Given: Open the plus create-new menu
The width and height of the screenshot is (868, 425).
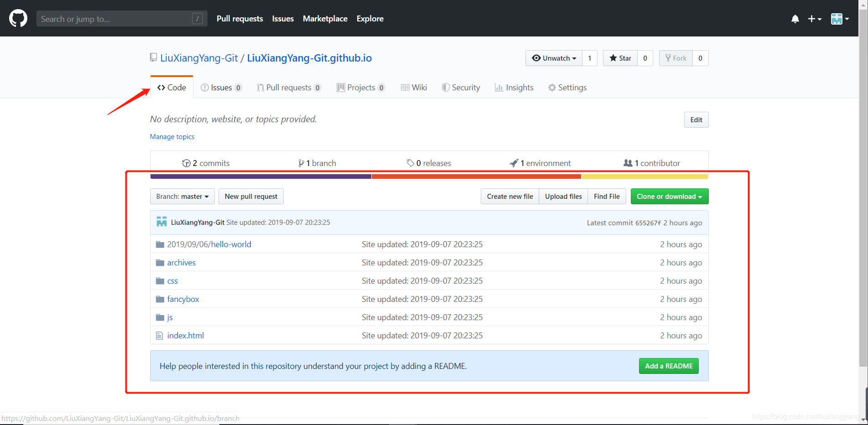Looking at the screenshot, I should pos(815,19).
